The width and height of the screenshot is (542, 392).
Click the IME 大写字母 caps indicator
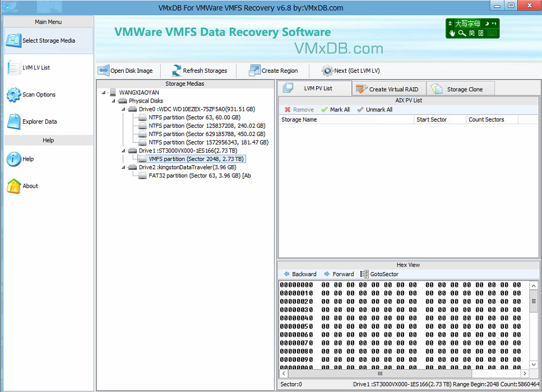(x=467, y=24)
